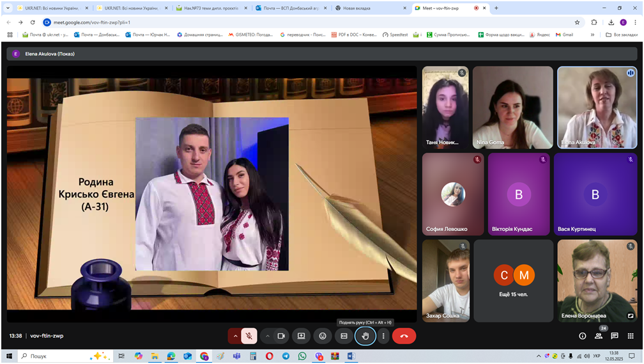Show the participants list

point(599,336)
